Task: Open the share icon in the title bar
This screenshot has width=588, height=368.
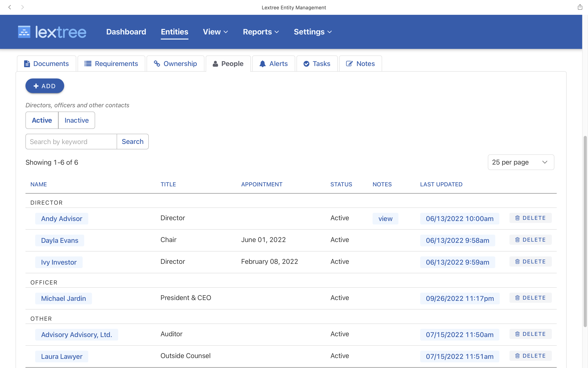Action: tap(580, 7)
